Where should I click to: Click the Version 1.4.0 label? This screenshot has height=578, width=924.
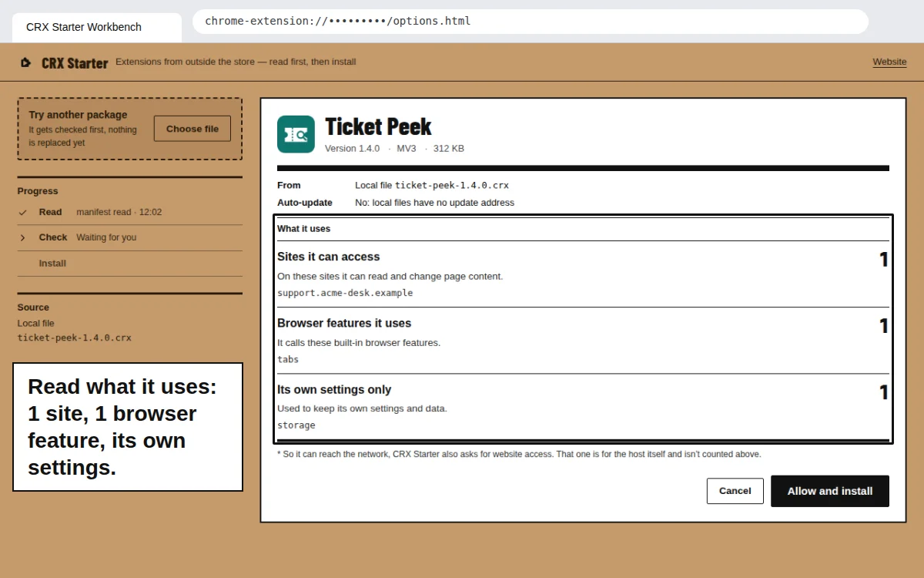352,148
